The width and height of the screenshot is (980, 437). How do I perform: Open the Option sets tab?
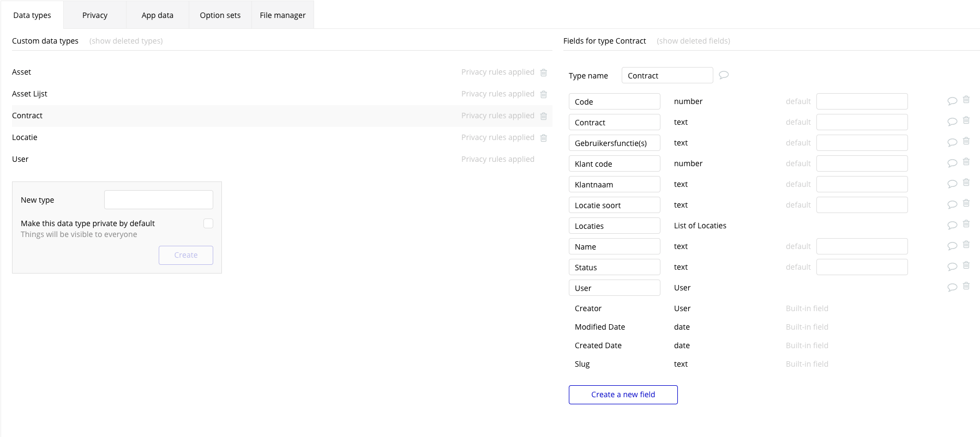[x=220, y=15]
